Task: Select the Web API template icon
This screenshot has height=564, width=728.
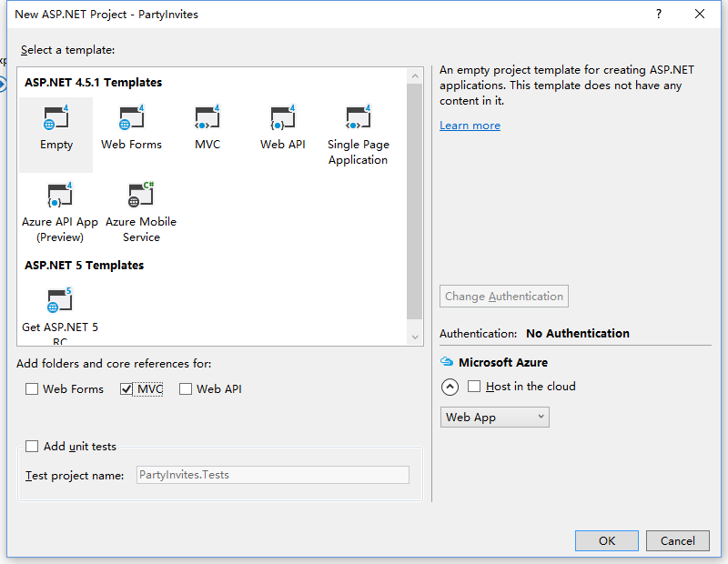Action: (x=283, y=118)
